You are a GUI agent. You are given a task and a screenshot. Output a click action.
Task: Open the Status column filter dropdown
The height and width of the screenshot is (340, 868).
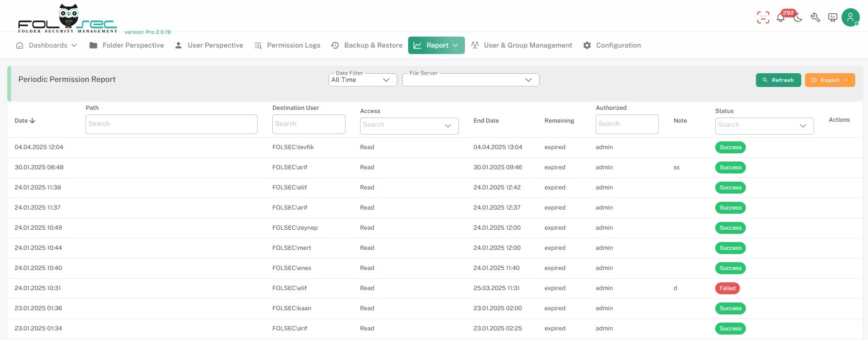(764, 126)
